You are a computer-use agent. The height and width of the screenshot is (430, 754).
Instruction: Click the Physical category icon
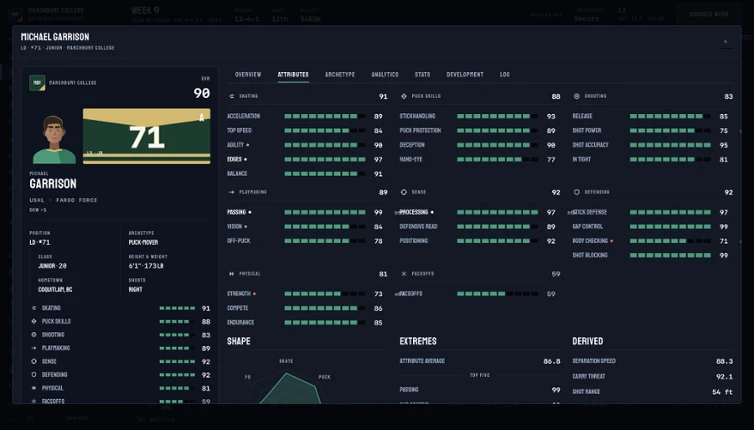pyautogui.click(x=232, y=274)
